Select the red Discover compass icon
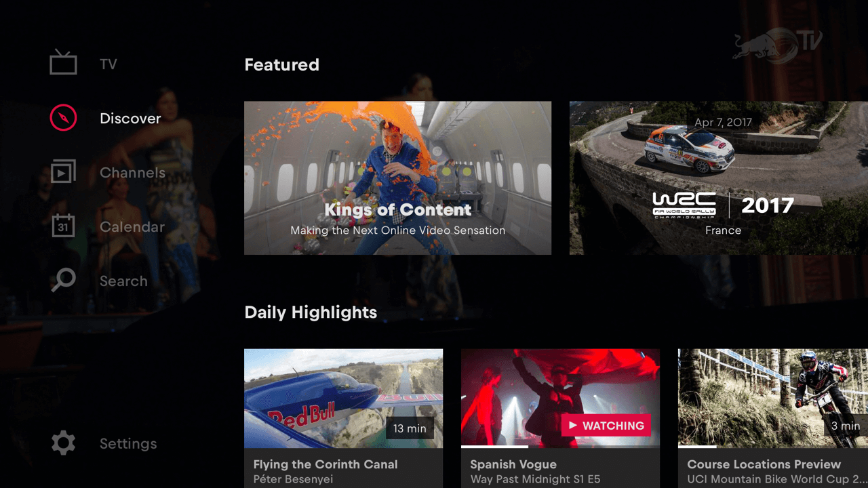This screenshot has width=868, height=488. (x=63, y=118)
